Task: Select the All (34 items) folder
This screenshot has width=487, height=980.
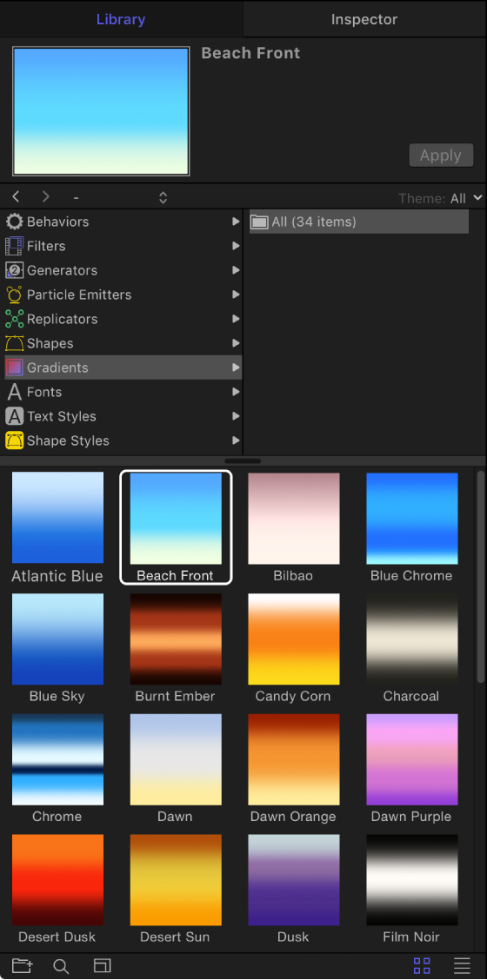Action: pos(358,222)
